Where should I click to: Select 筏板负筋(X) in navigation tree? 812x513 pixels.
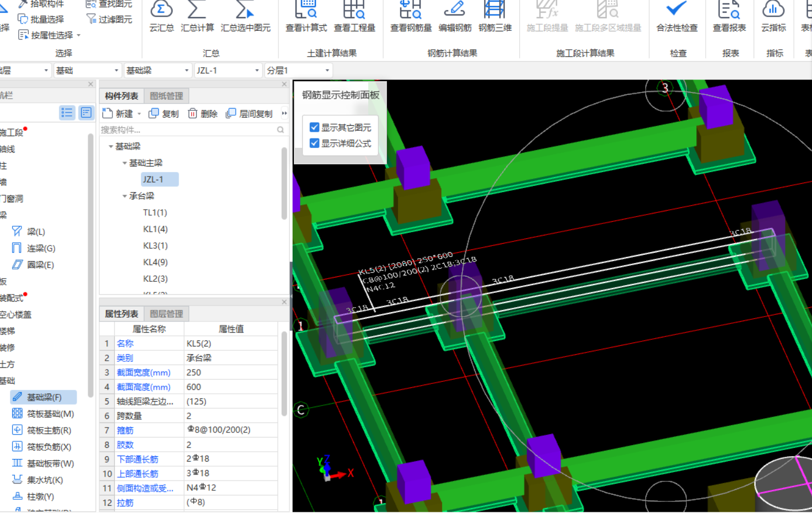(x=42, y=447)
